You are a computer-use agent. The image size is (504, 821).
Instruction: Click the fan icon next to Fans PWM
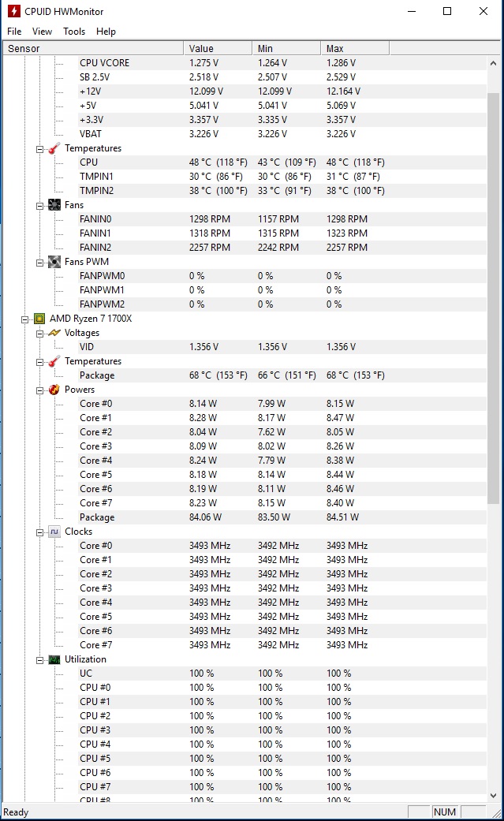(54, 261)
